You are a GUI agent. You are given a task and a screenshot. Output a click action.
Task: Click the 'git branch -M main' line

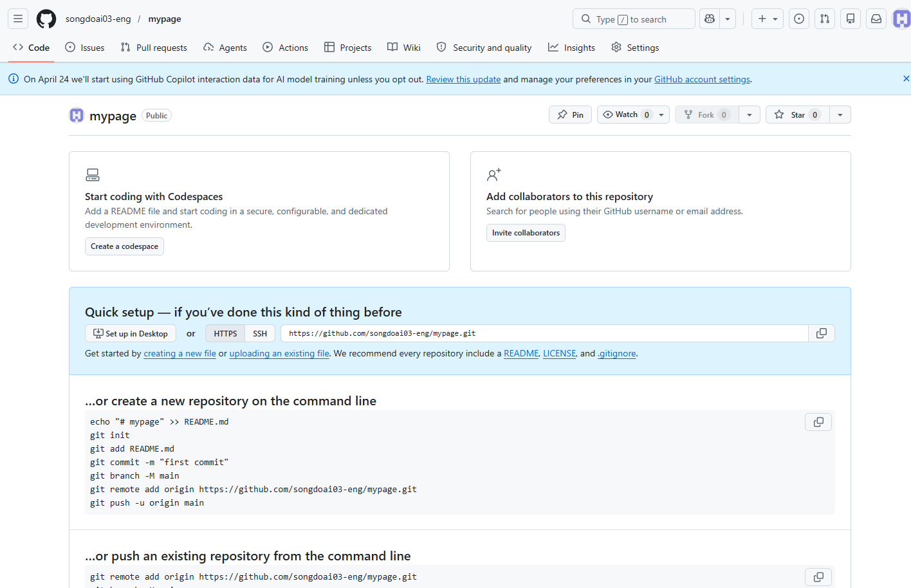click(134, 475)
